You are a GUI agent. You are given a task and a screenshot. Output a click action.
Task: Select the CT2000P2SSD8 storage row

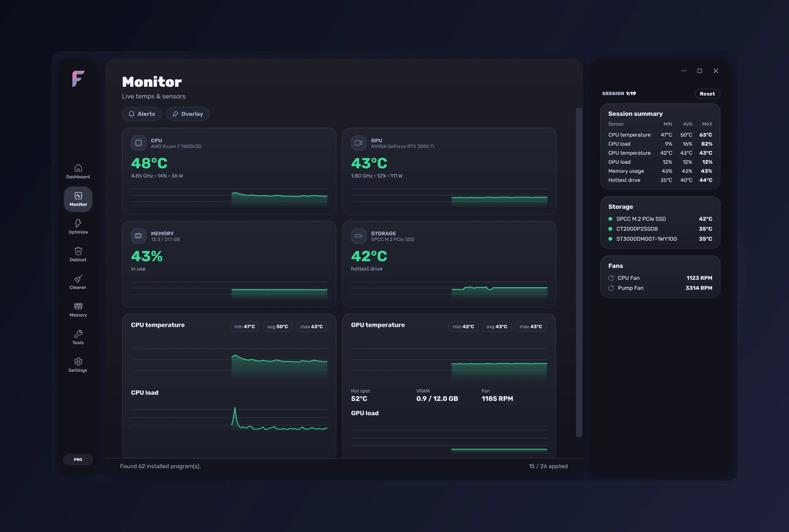point(660,229)
